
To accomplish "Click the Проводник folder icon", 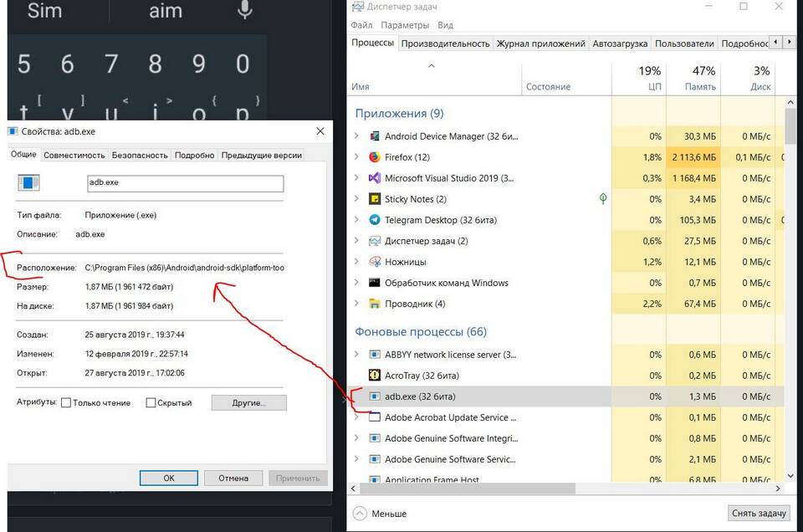I will coord(375,304).
